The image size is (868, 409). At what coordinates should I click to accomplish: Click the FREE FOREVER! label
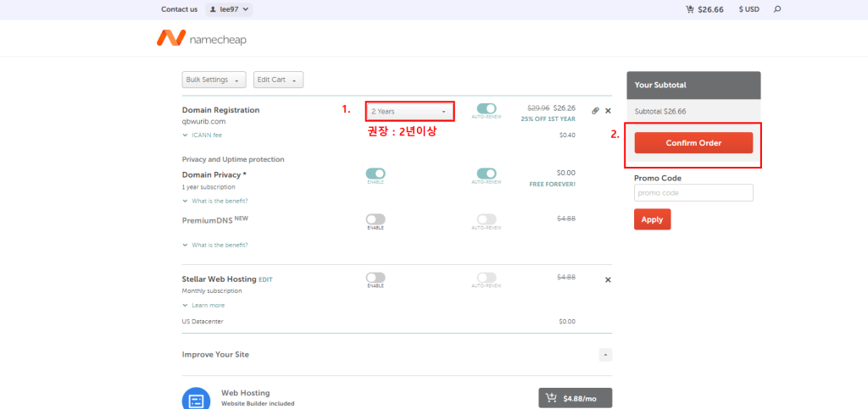click(x=552, y=184)
